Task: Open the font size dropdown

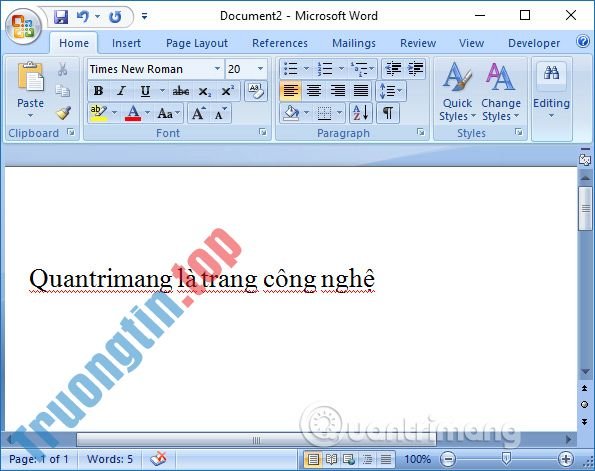Action: click(x=260, y=69)
